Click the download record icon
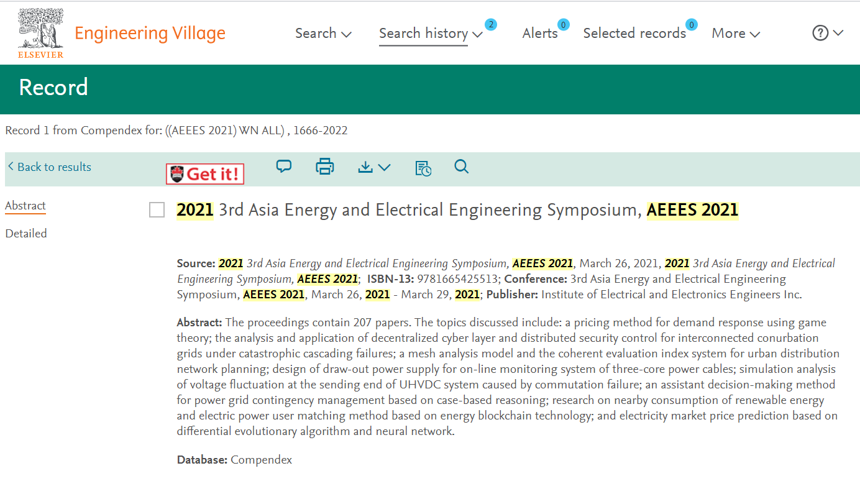Image resolution: width=860 pixels, height=504 pixels. pos(366,167)
